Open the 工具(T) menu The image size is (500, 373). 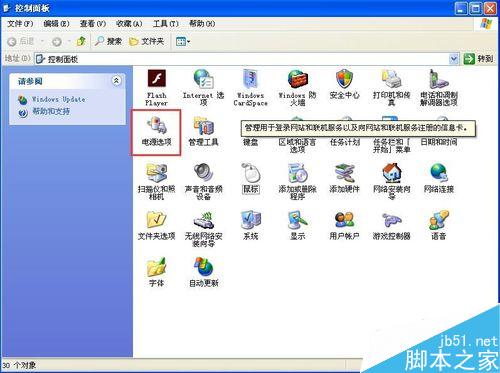tap(166, 24)
